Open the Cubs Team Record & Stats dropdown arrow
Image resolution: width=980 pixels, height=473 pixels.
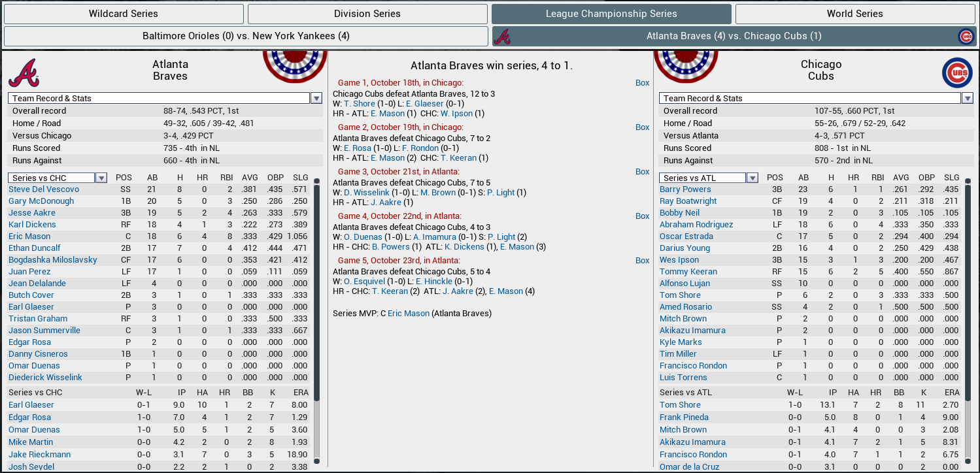tap(967, 98)
